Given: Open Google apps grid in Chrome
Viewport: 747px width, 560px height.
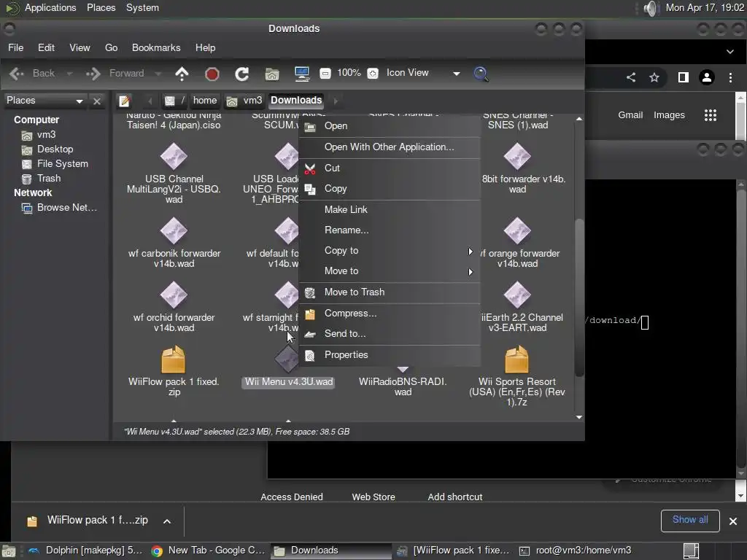Looking at the screenshot, I should [711, 115].
